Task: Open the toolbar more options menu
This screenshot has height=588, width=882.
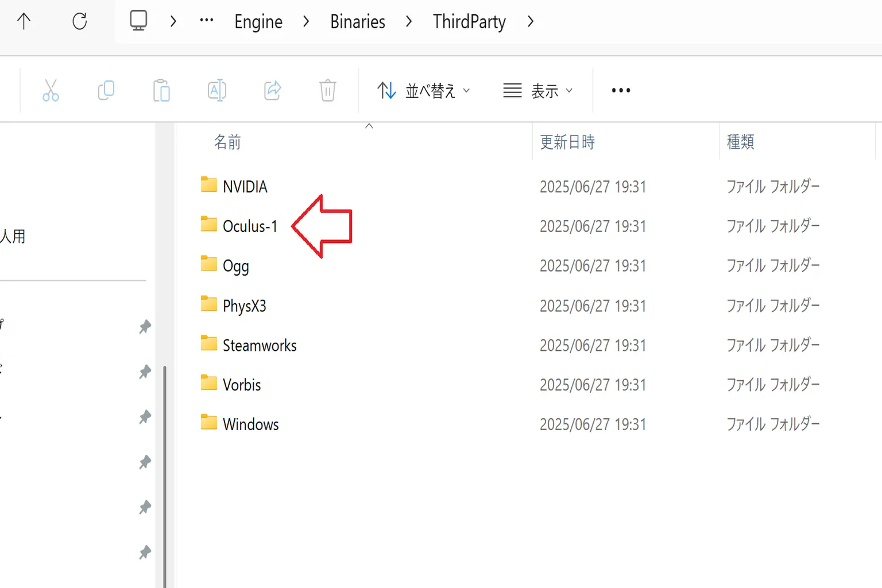Action: [x=621, y=90]
